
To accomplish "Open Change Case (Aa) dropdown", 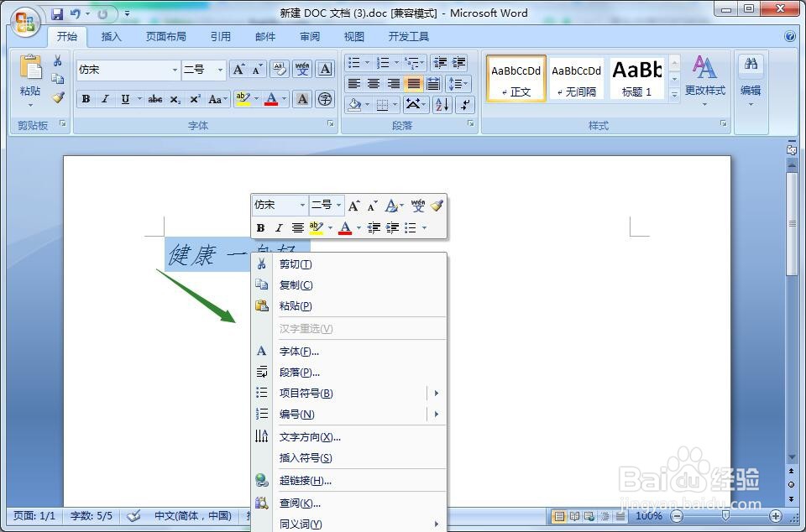I will [217, 99].
